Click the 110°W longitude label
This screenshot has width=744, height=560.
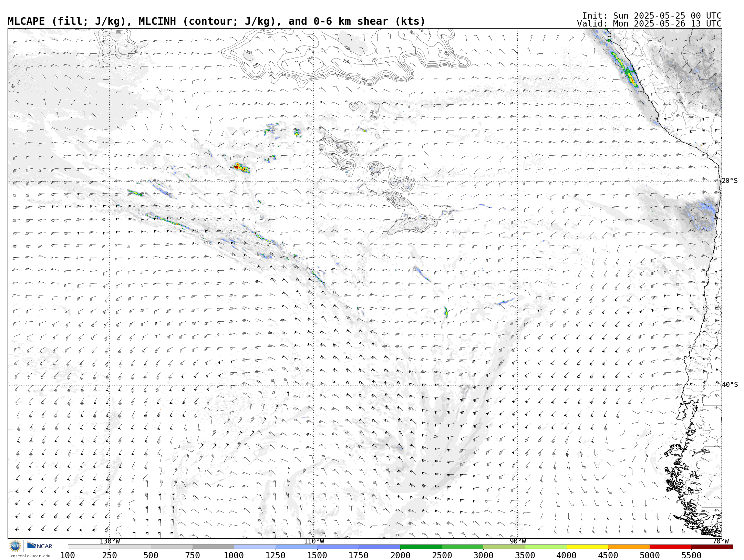pyautogui.click(x=314, y=541)
